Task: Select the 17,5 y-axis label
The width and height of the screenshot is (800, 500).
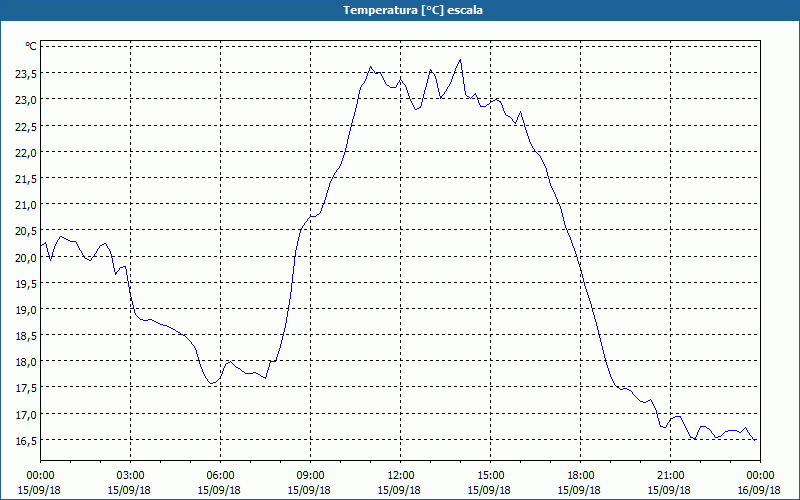Action: point(26,389)
